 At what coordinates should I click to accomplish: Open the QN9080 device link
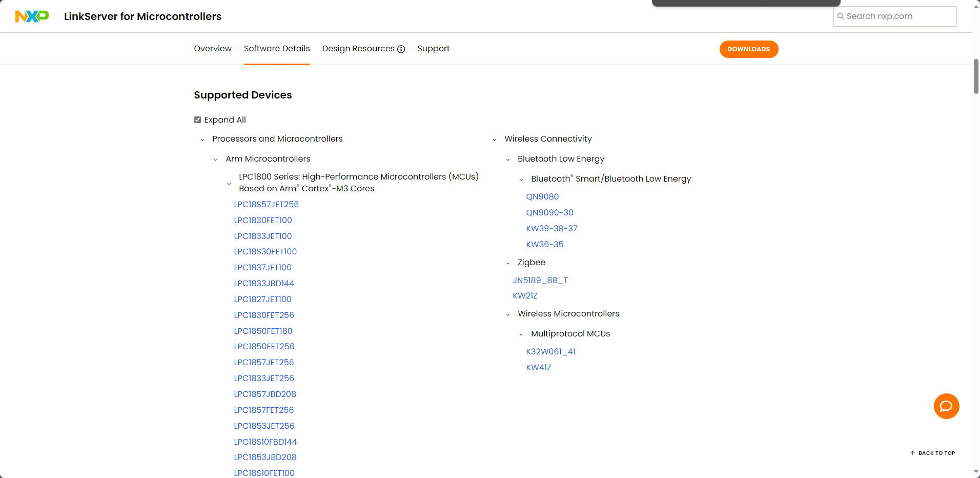(542, 196)
